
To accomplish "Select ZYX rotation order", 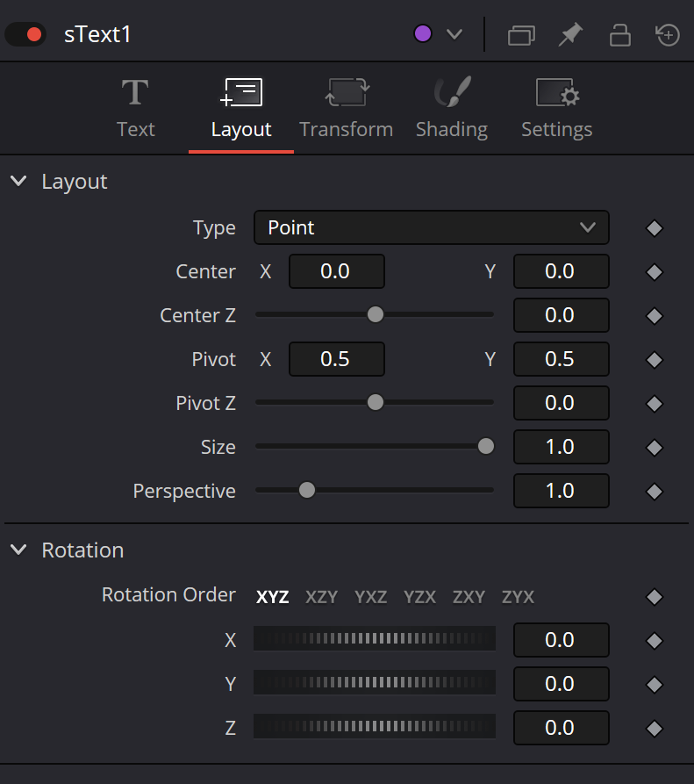I will [x=518, y=597].
